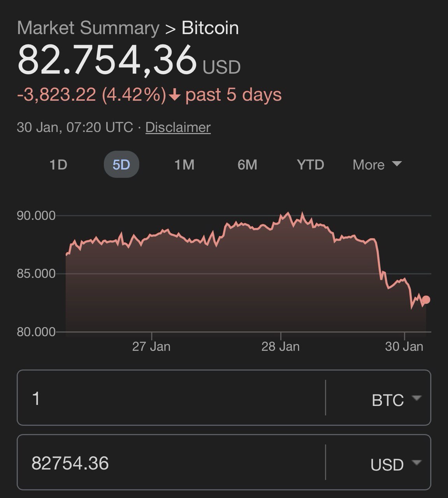448x498 pixels.
Task: Click the 28 Jan date marker
Action: (x=280, y=346)
